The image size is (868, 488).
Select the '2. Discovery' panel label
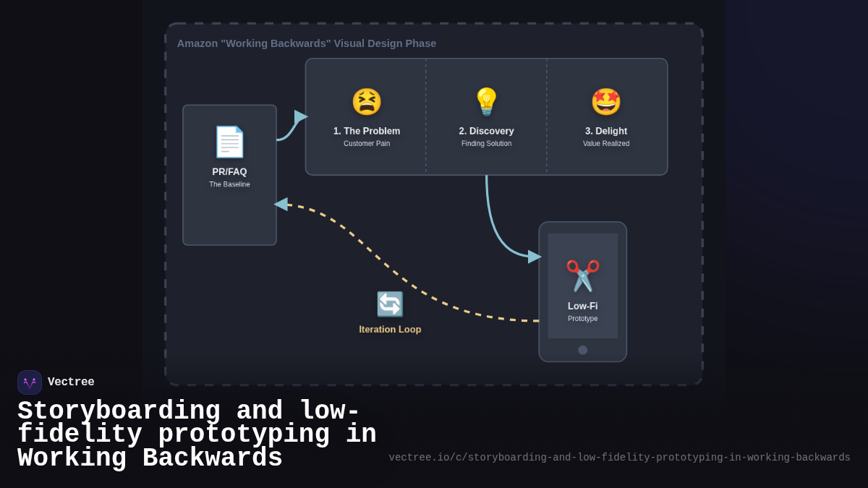point(486,131)
